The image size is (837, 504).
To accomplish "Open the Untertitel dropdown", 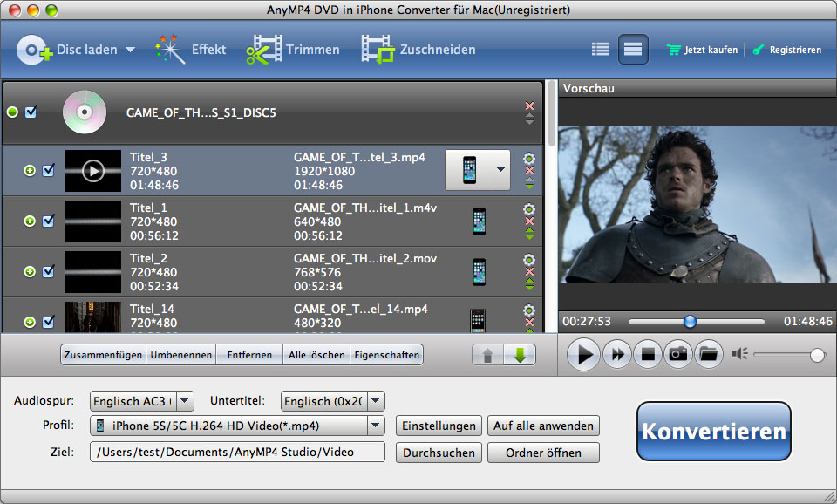I will [x=376, y=401].
